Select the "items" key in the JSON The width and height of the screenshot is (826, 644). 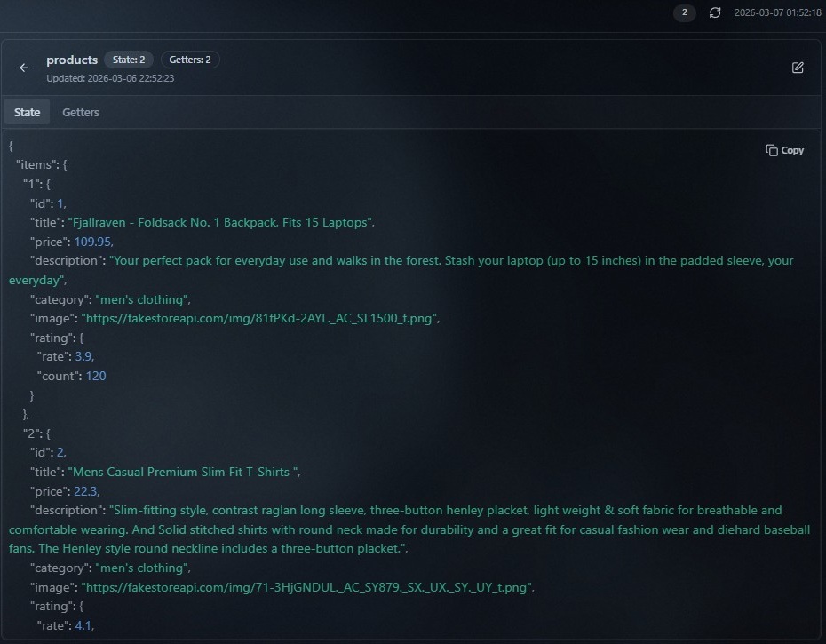pyautogui.click(x=36, y=164)
